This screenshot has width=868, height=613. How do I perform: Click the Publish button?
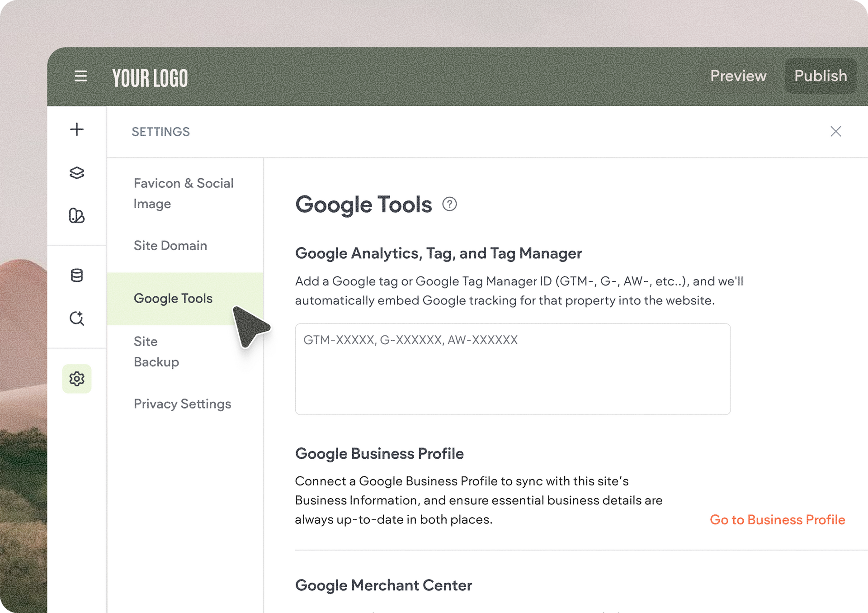[x=821, y=76]
